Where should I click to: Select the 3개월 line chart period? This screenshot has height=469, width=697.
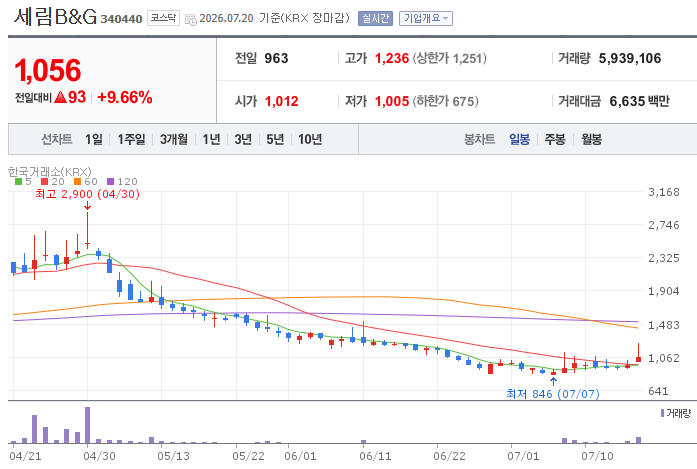[x=174, y=139]
